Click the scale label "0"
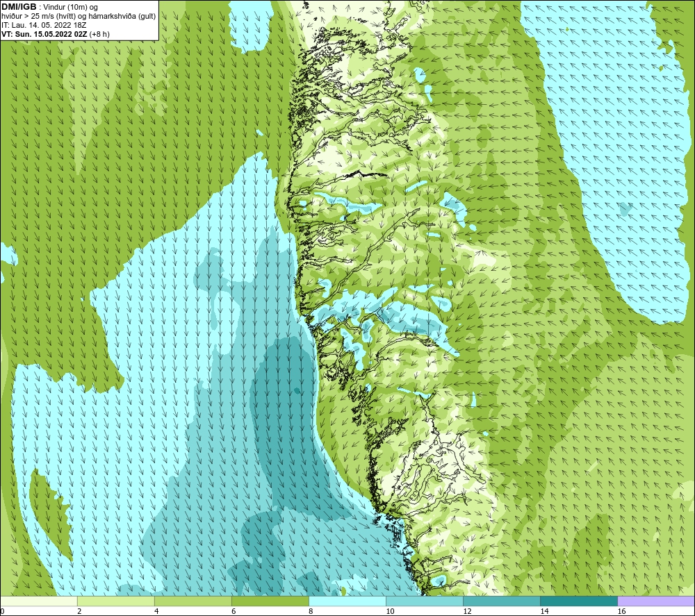This screenshot has width=695, height=616. (x=2, y=611)
